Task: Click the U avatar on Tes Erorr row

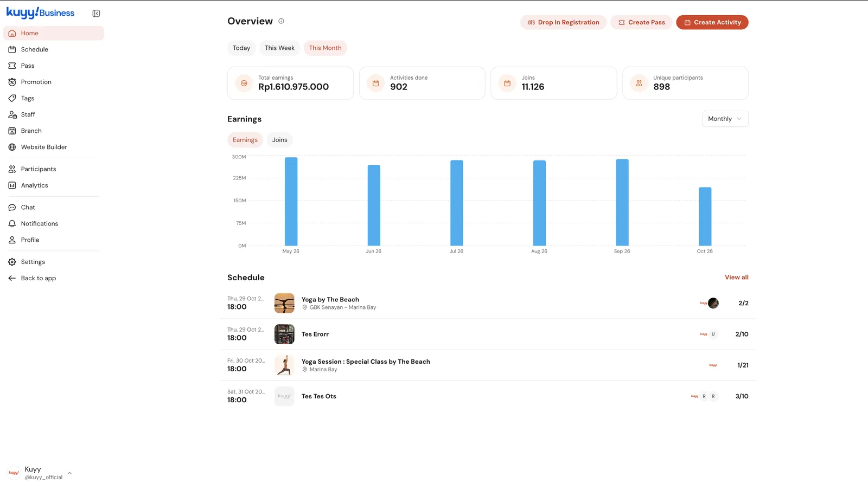Action: (713, 334)
